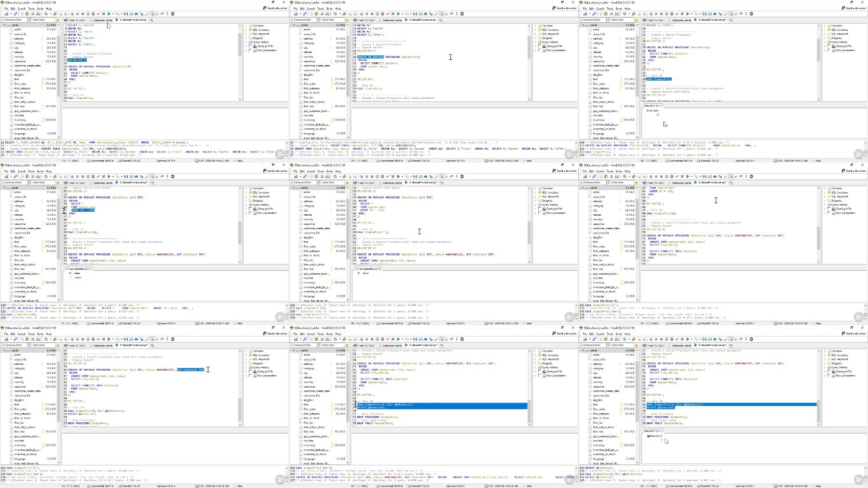Image resolution: width=868 pixels, height=488 pixels.
Task: Check Bind parameters box in center frame
Action: pyautogui.click(x=540, y=213)
